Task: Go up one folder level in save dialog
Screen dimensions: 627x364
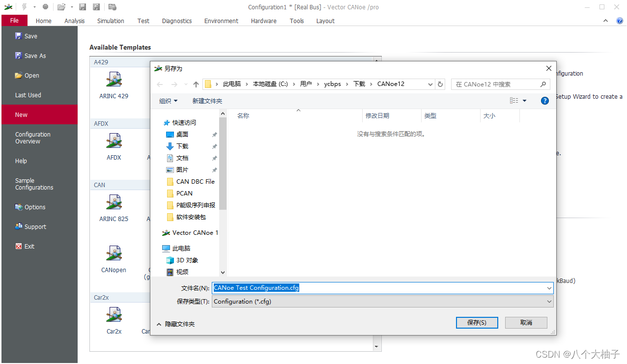Action: coord(196,84)
